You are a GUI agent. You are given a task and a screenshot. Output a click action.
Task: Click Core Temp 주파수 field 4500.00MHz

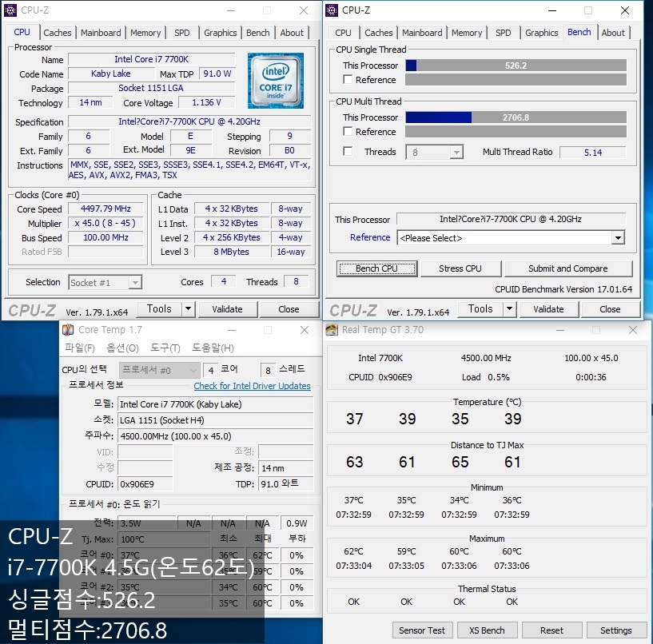216,435
